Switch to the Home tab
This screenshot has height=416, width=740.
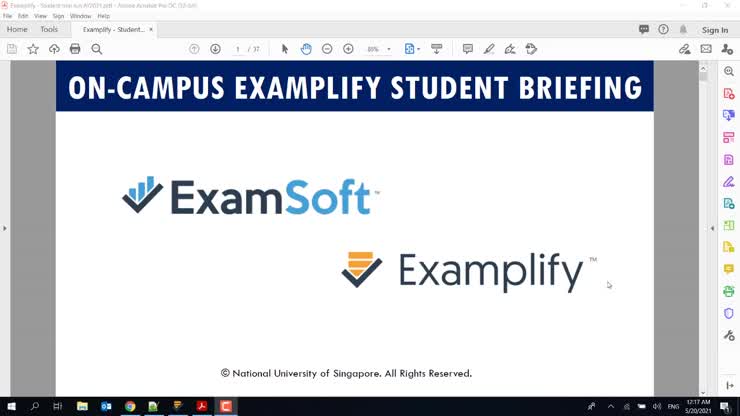click(x=17, y=29)
